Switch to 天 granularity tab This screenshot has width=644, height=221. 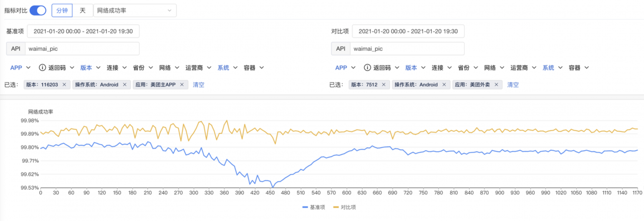[x=83, y=11]
